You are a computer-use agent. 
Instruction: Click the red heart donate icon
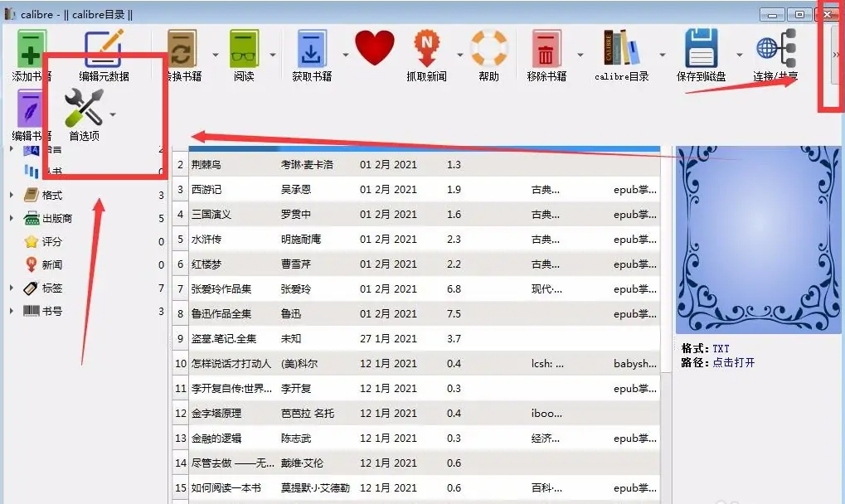pyautogui.click(x=375, y=48)
